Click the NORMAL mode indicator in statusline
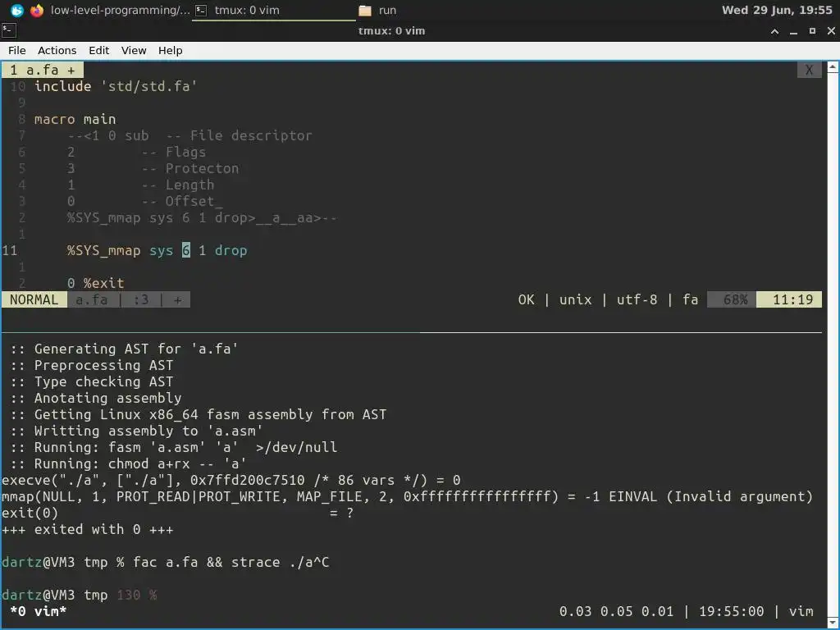Image resolution: width=840 pixels, height=630 pixels. (x=34, y=299)
